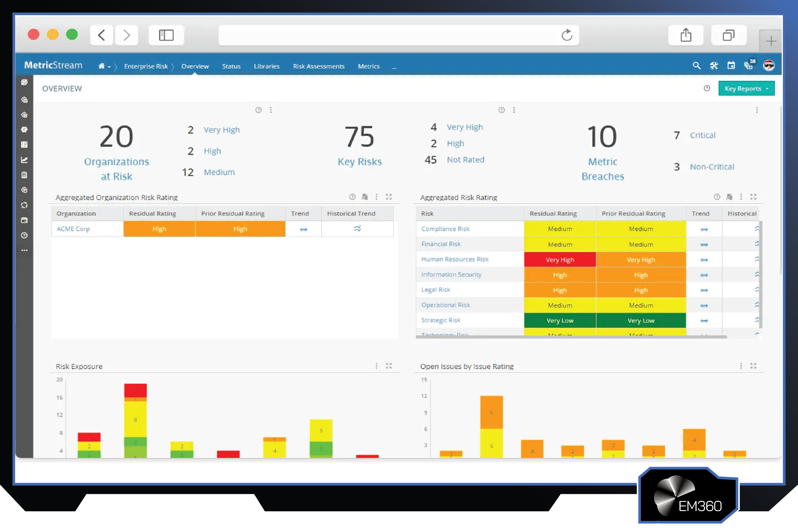The image size is (798, 532).
Task: Open the search magnifier in MetricStream header
Action: (x=696, y=66)
